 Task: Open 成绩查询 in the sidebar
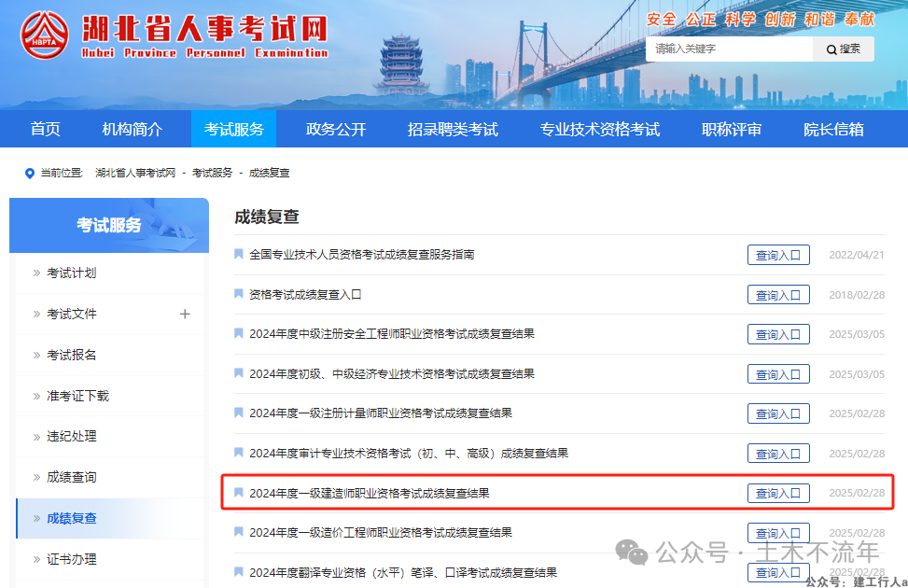71,477
